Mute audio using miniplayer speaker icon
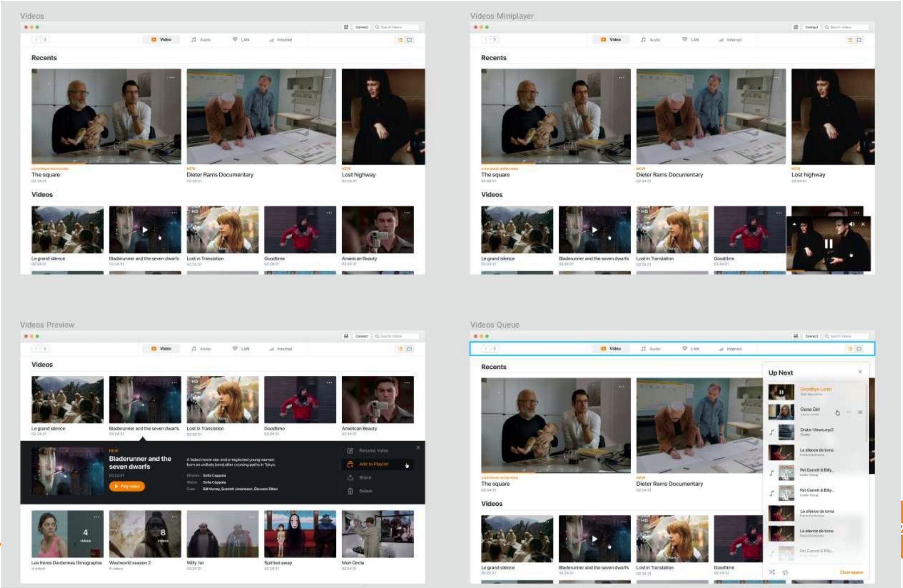This screenshot has height=588, width=903. pos(851,224)
